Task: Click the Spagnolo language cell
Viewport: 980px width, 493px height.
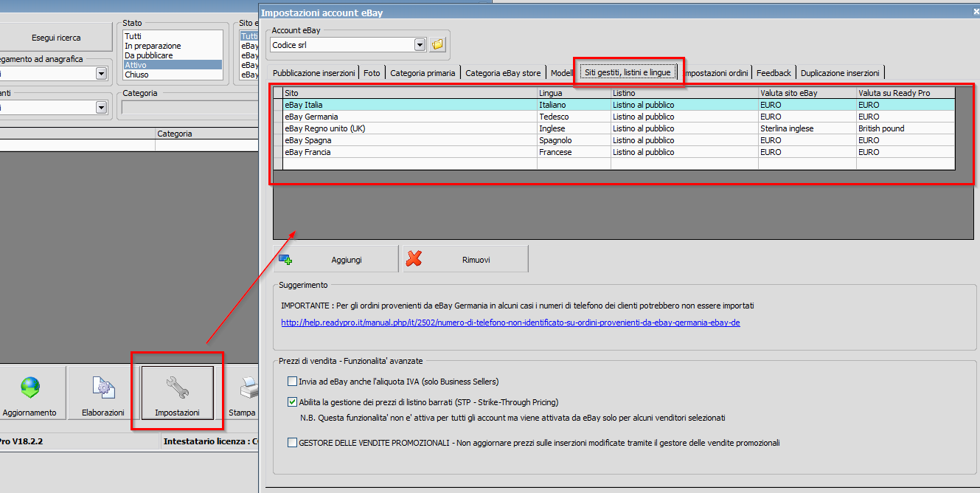Action: click(574, 140)
